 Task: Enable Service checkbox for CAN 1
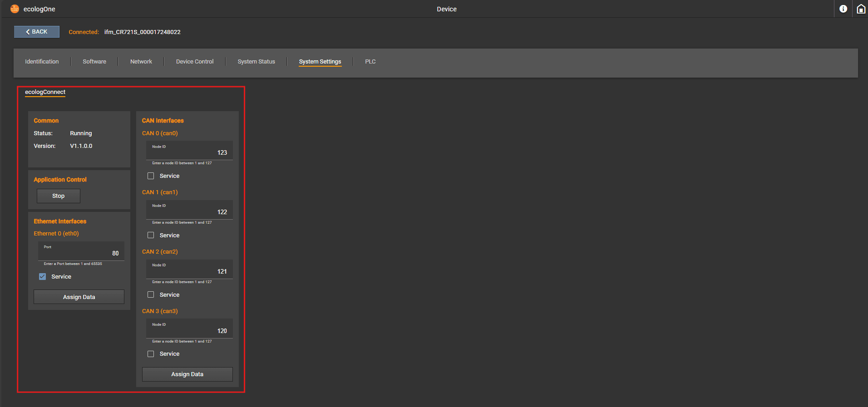coord(151,235)
